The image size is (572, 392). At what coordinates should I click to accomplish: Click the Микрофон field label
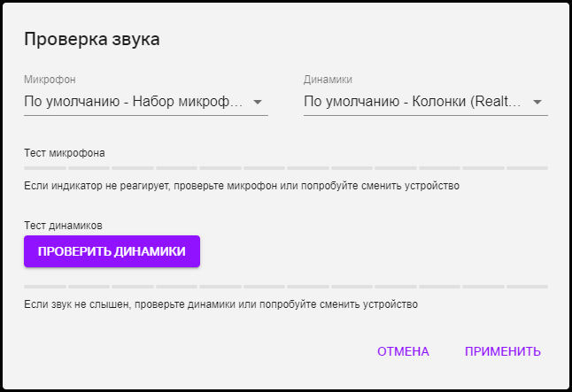(x=50, y=80)
